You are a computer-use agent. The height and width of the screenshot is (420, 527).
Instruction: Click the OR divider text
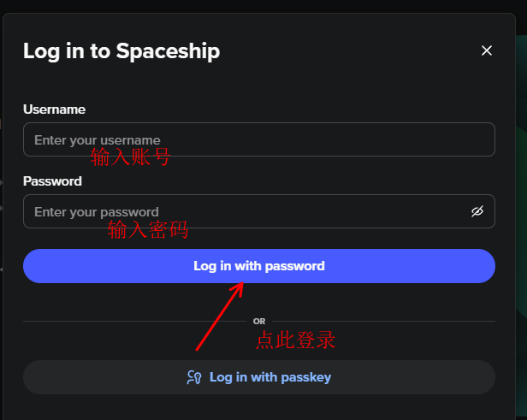click(259, 322)
